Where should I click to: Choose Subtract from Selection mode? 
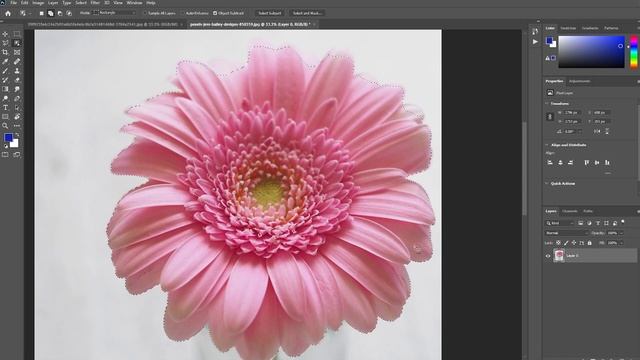pos(60,13)
